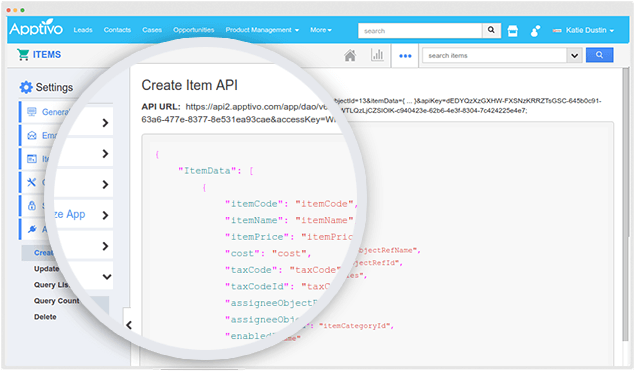
Task: Select the Query Count sub-item
Action: click(56, 301)
